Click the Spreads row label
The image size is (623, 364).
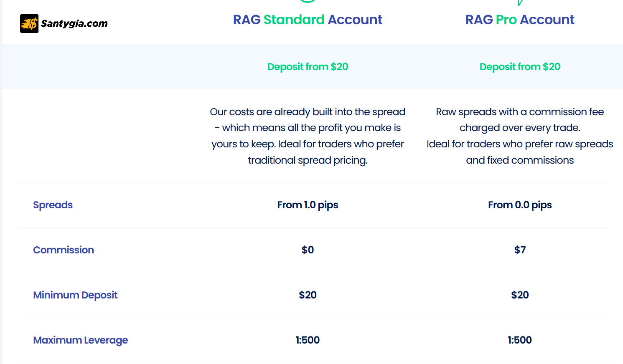point(53,205)
